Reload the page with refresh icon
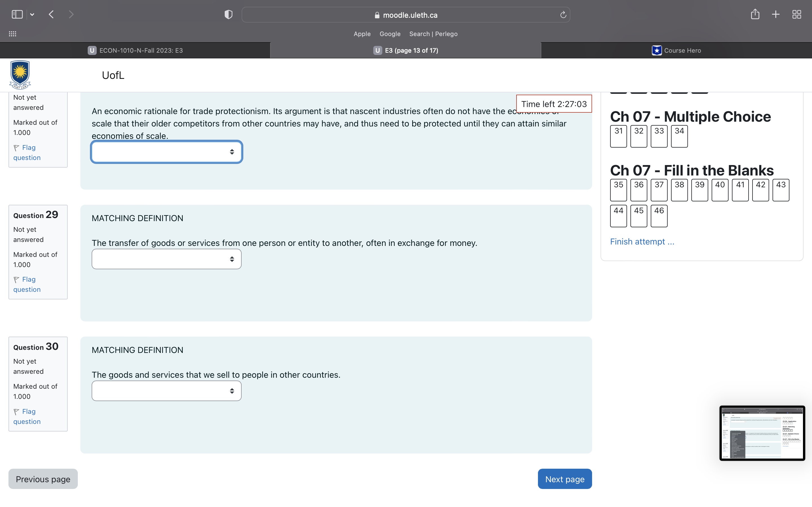812x507 pixels. tap(563, 15)
